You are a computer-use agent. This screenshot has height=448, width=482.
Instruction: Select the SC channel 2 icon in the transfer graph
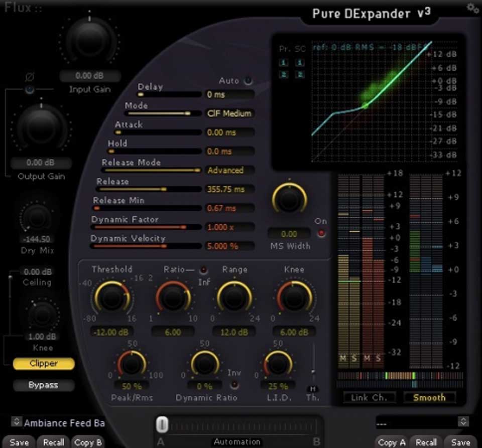pyautogui.click(x=300, y=74)
